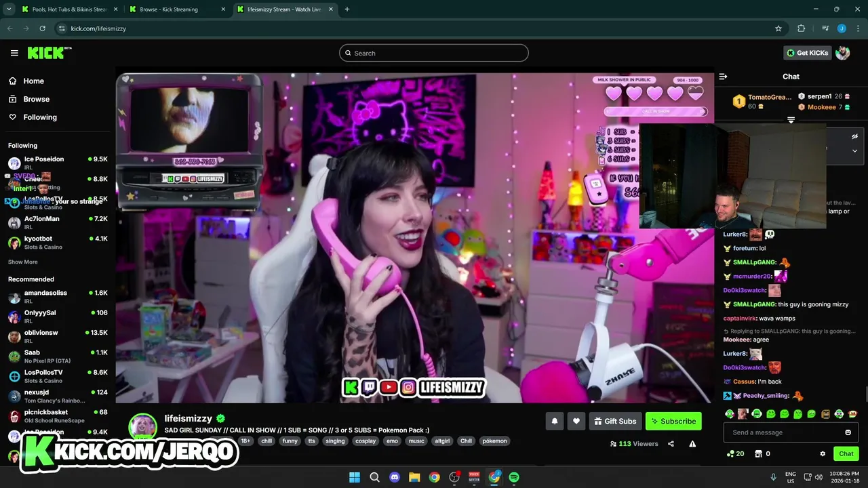This screenshot has height=488, width=868.
Task: Open Ice Poseidon channel in Following
Action: coord(58,163)
